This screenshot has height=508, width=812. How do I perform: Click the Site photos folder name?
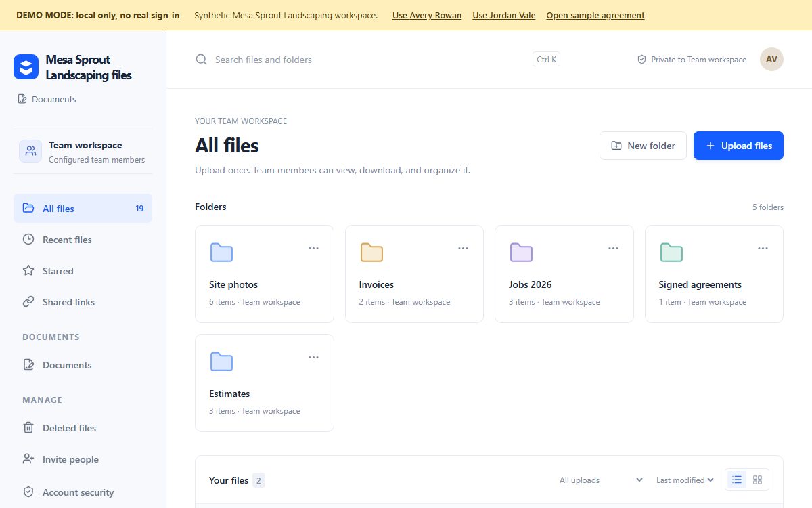[233, 284]
